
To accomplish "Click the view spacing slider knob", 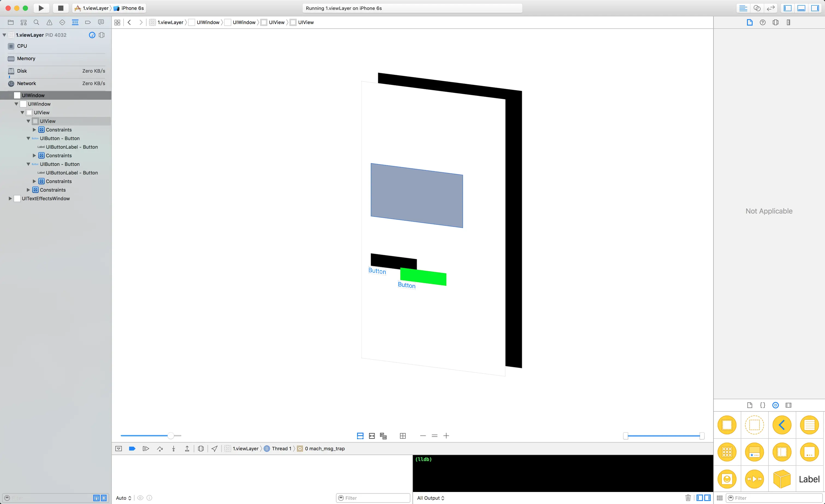I will coord(171,436).
